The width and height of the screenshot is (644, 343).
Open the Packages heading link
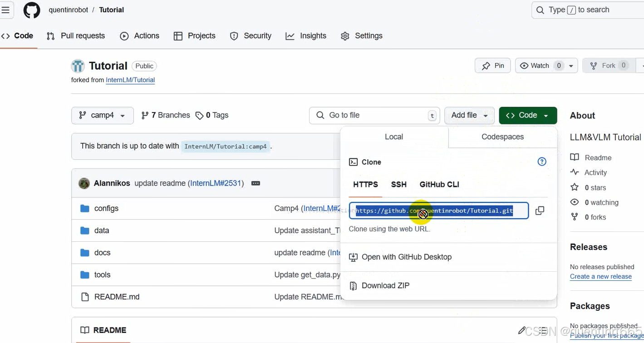coord(590,306)
